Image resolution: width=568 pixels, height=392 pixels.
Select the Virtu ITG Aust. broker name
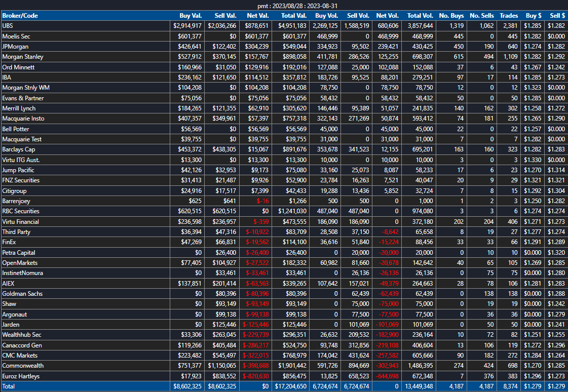point(21,160)
